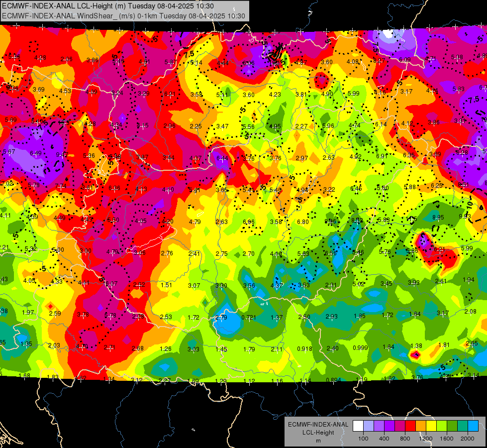The width and height of the screenshot is (487, 448).
Task: Click the wind shear value 1.94
Action: [x=469, y=279]
